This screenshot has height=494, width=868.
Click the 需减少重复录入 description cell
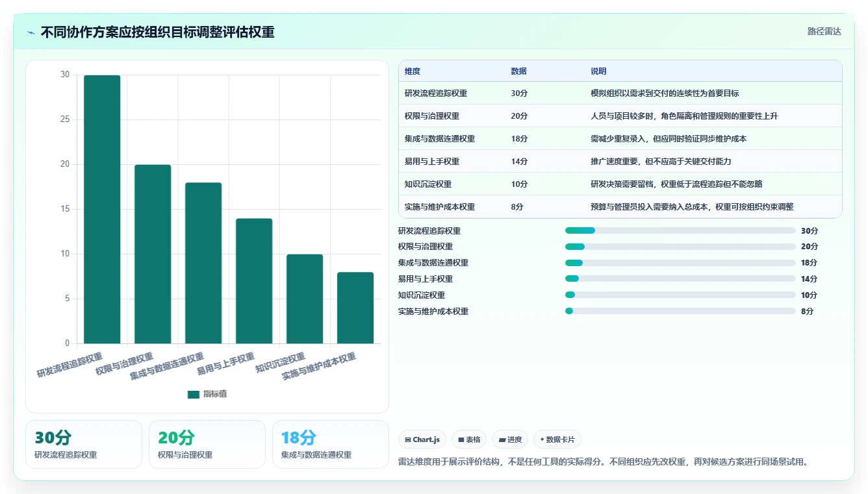click(x=713, y=139)
